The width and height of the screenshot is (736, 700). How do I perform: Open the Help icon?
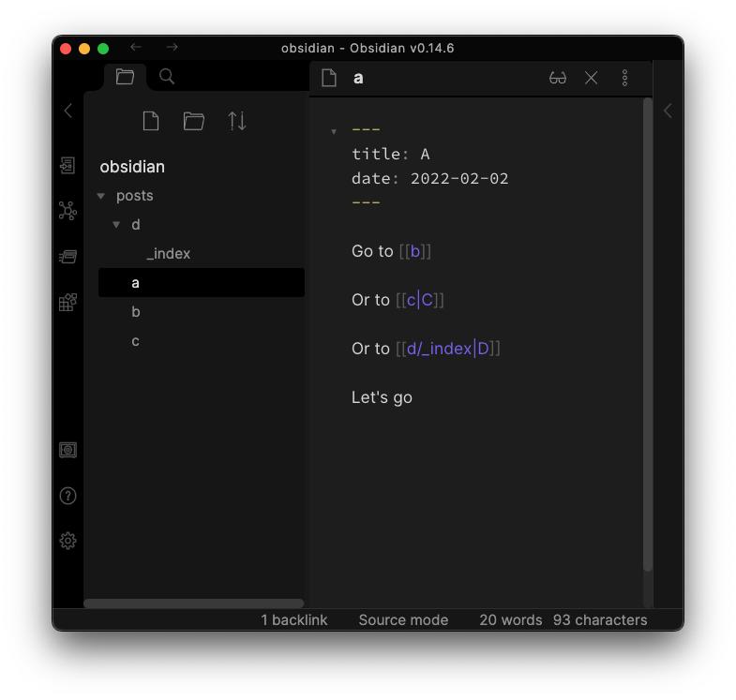point(68,496)
